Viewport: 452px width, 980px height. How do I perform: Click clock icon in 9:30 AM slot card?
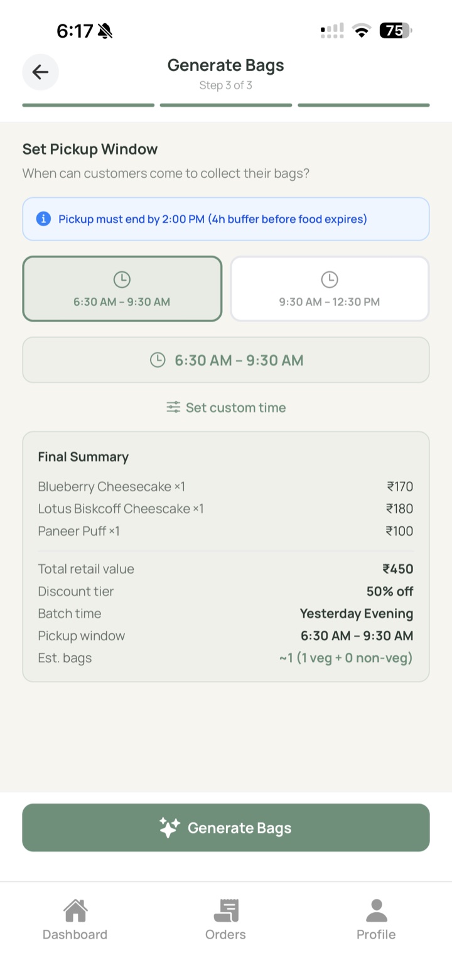coord(330,280)
